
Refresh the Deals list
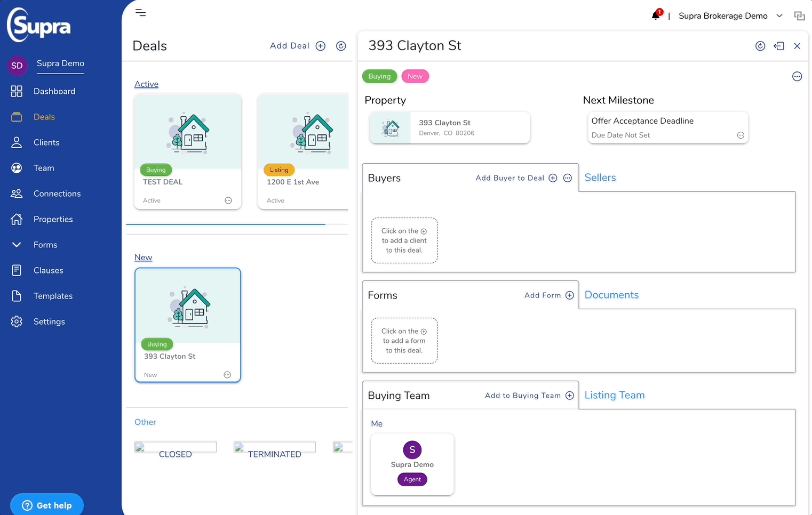(341, 46)
